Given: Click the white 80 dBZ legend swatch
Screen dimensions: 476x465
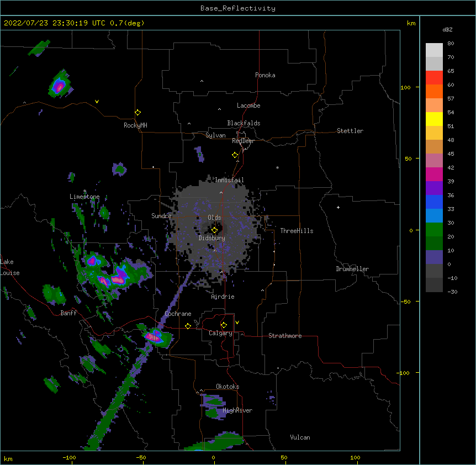Looking at the screenshot, I should pyautogui.click(x=434, y=50).
